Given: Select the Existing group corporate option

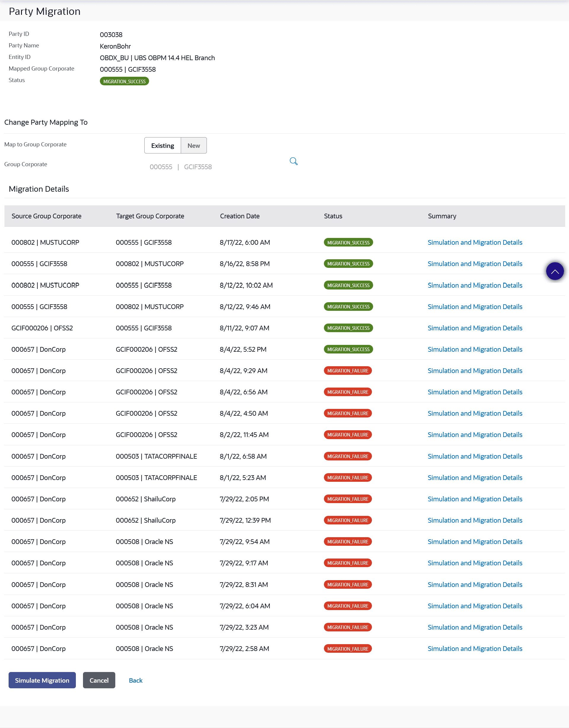Looking at the screenshot, I should tap(162, 146).
